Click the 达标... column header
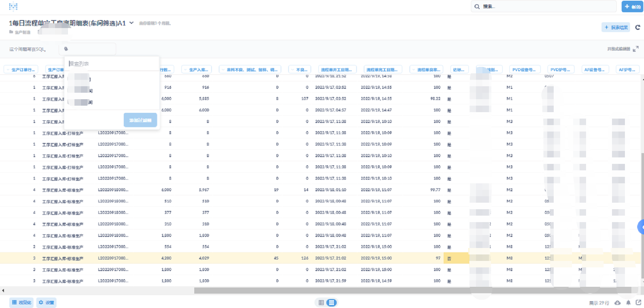 459,69
